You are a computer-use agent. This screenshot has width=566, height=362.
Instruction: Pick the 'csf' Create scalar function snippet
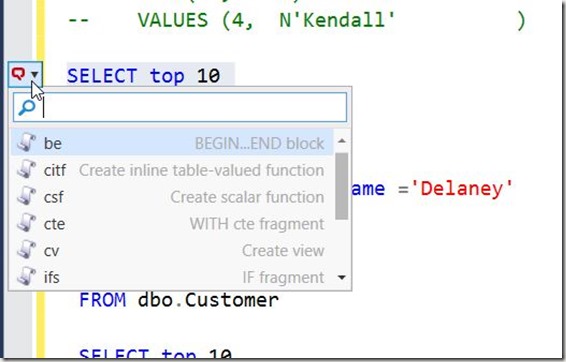(x=172, y=197)
